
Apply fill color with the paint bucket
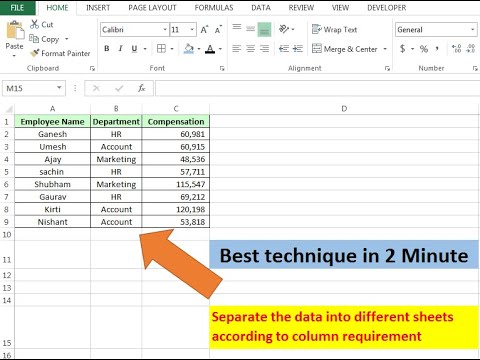pos(189,49)
